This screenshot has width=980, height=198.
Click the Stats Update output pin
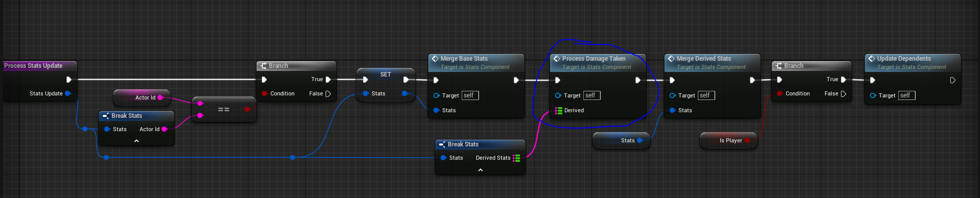pos(68,93)
